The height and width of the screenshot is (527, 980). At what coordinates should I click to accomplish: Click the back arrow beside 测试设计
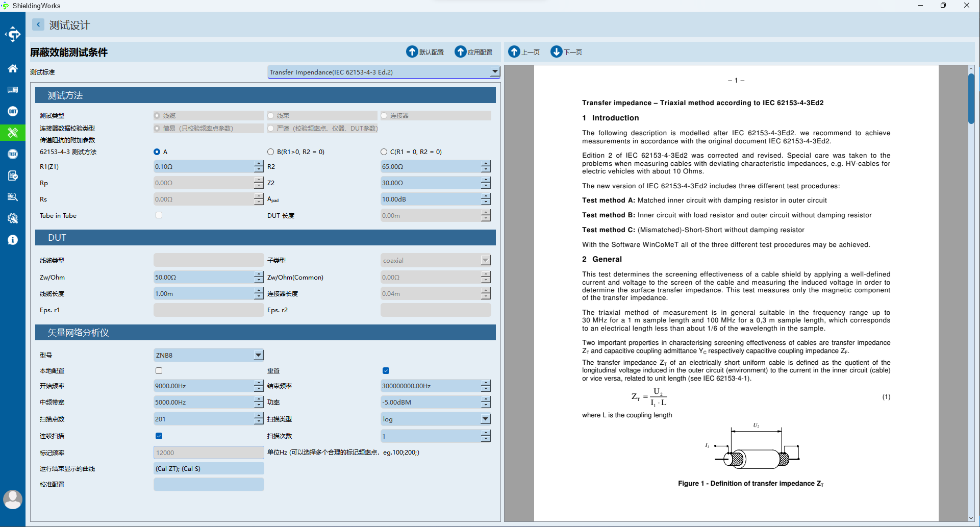pos(38,24)
